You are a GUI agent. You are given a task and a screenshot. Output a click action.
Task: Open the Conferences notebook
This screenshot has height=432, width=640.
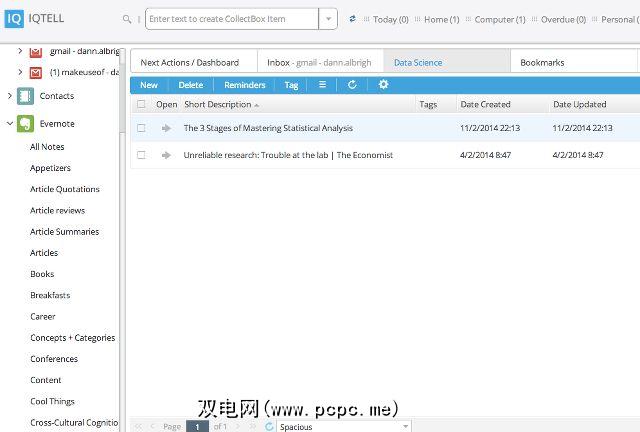(x=54, y=359)
